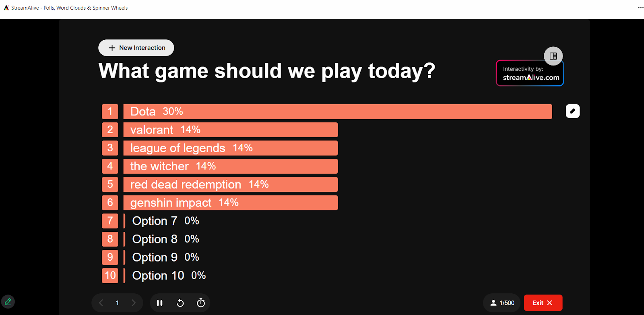Screen dimensions: 644x315
Task: Reset the poll using the restart icon
Action: tap(180, 303)
